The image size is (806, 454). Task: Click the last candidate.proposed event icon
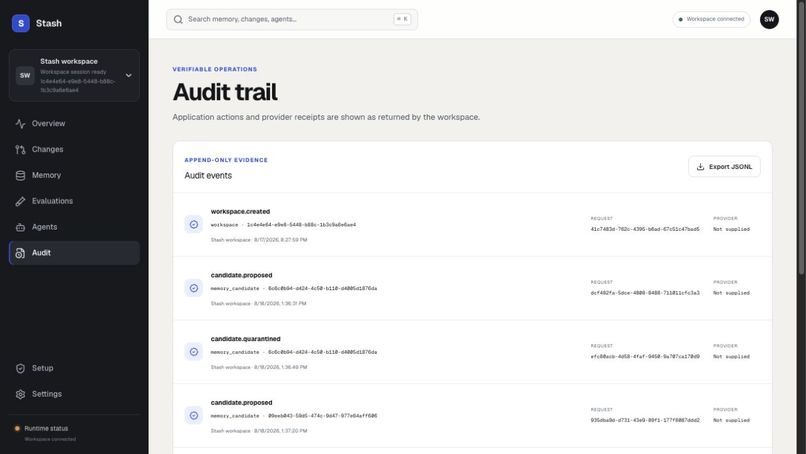click(x=194, y=415)
